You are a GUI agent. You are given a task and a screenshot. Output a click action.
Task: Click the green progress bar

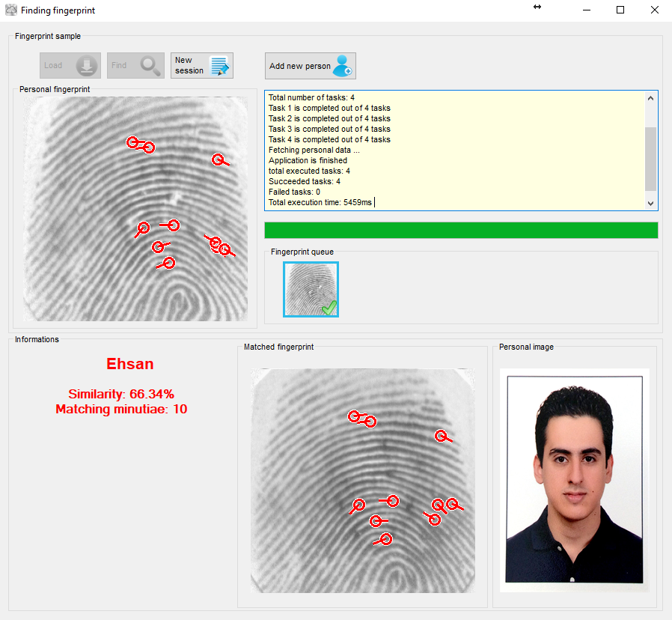coord(461,230)
